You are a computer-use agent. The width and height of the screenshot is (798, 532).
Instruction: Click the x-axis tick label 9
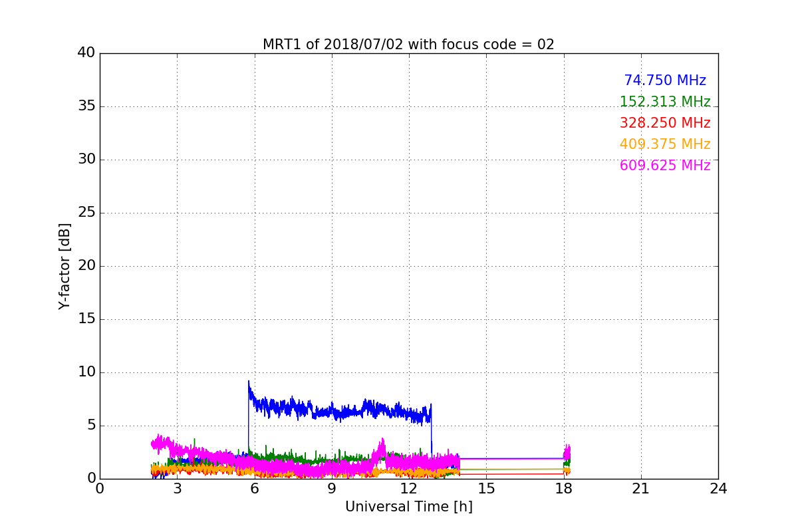(332, 489)
